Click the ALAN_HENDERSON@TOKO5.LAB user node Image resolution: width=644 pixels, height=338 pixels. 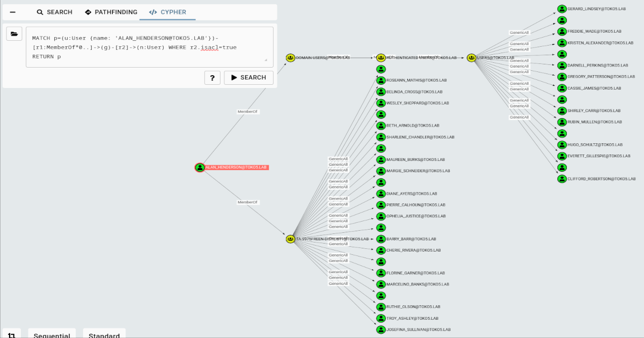coord(199,167)
